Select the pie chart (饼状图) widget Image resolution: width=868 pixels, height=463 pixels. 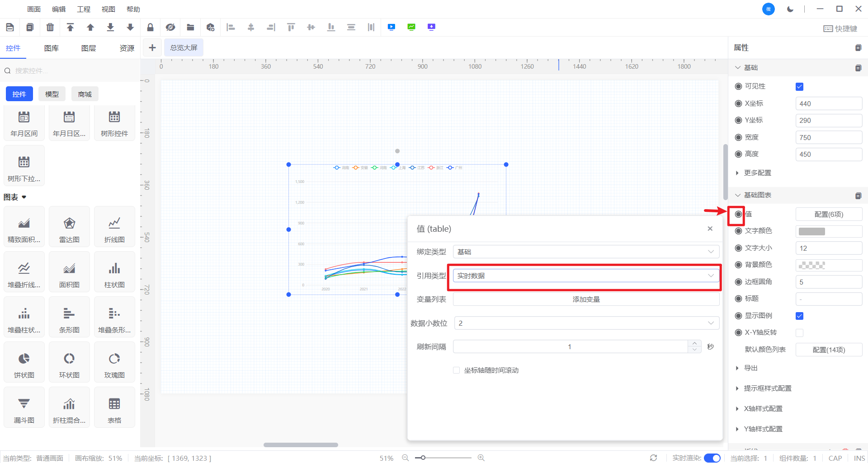point(24,364)
